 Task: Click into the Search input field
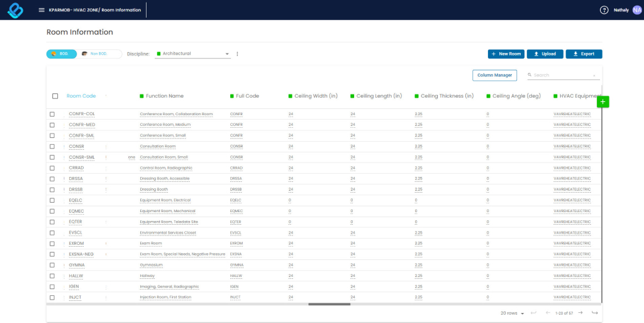click(x=561, y=75)
